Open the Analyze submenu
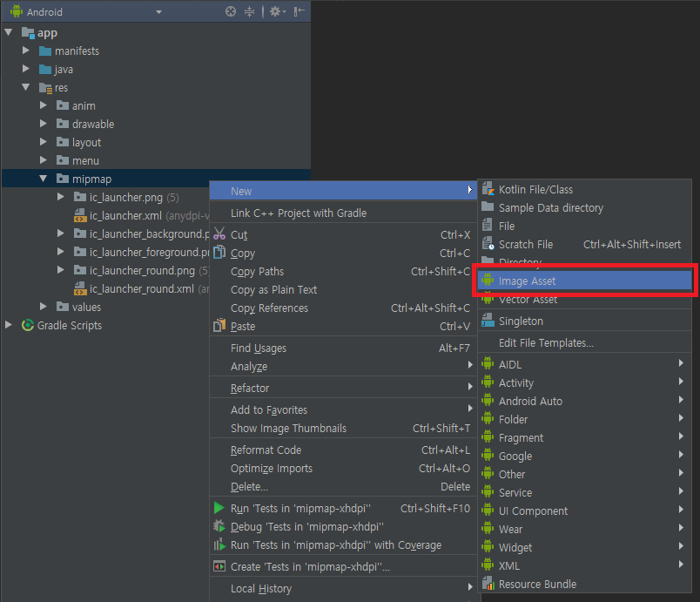 point(343,366)
